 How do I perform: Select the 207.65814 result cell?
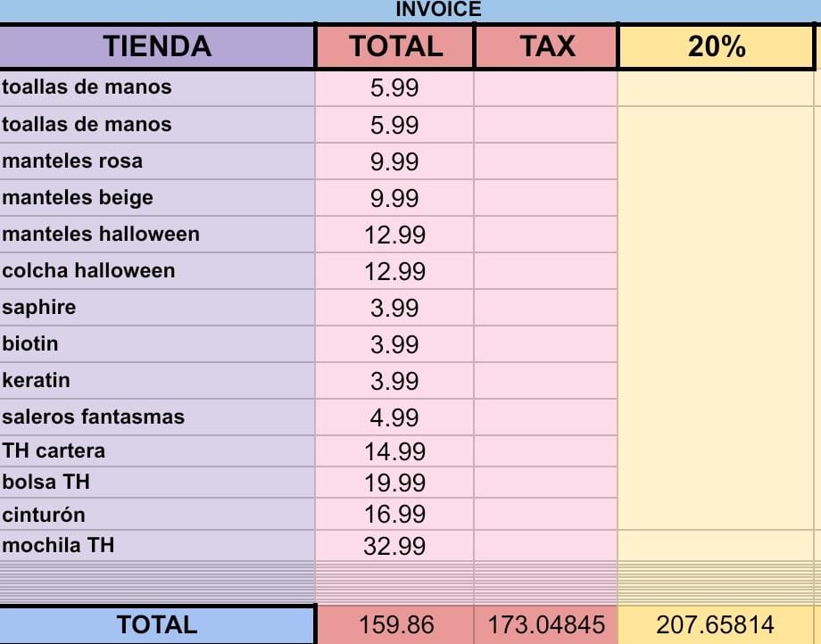[715, 625]
